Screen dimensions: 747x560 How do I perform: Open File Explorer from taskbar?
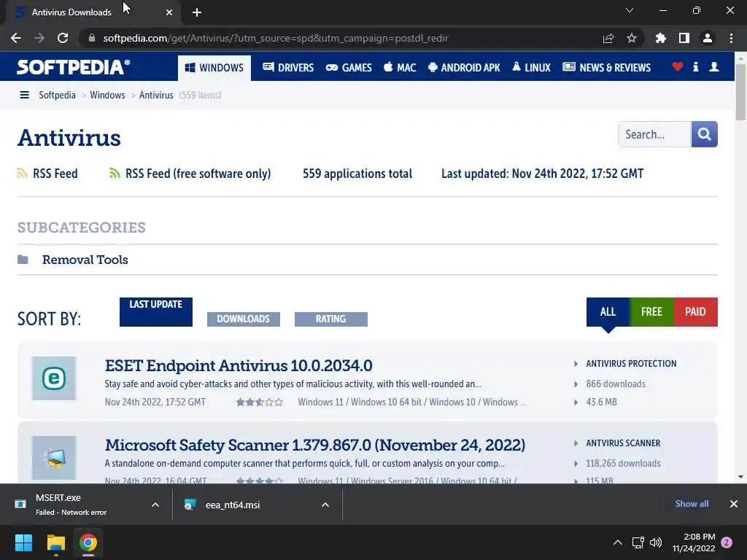click(55, 542)
